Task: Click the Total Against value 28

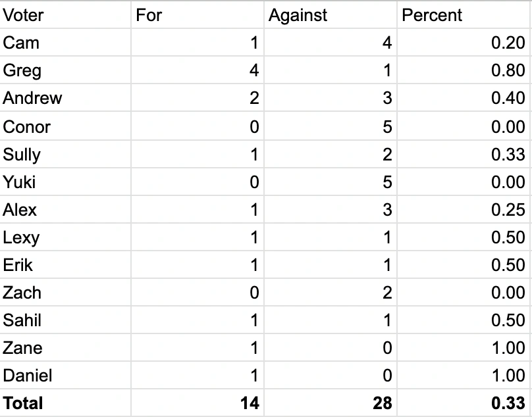Action: point(382,403)
